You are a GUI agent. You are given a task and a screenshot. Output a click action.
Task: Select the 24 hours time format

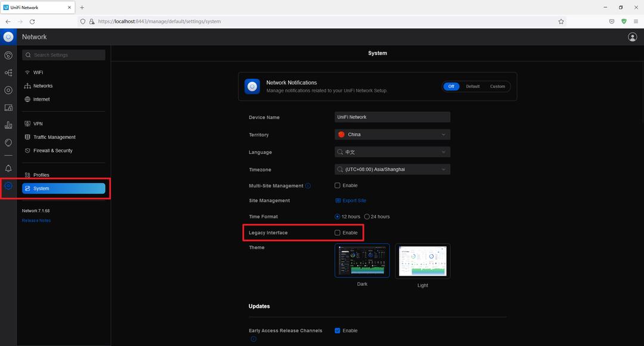(x=367, y=217)
